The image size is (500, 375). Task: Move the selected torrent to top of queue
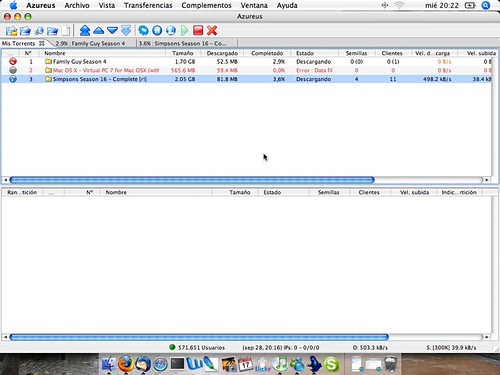click(85, 31)
